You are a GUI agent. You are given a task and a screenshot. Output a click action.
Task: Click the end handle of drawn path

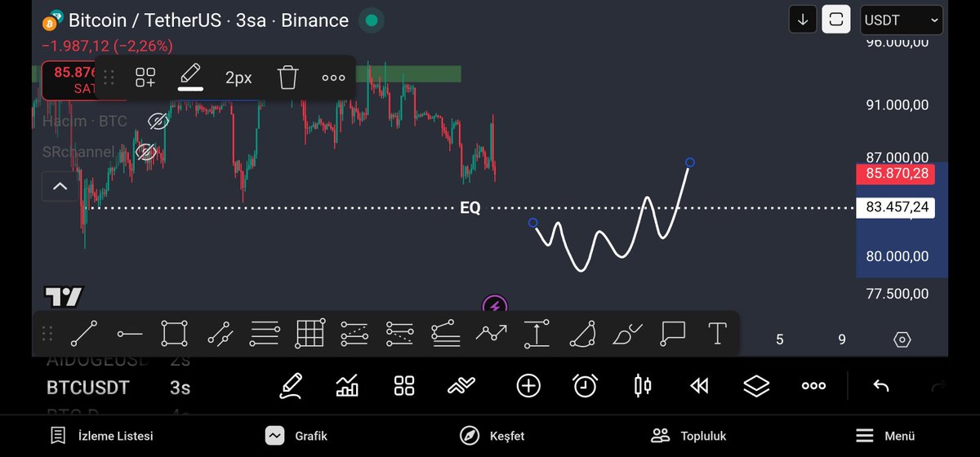pos(690,163)
